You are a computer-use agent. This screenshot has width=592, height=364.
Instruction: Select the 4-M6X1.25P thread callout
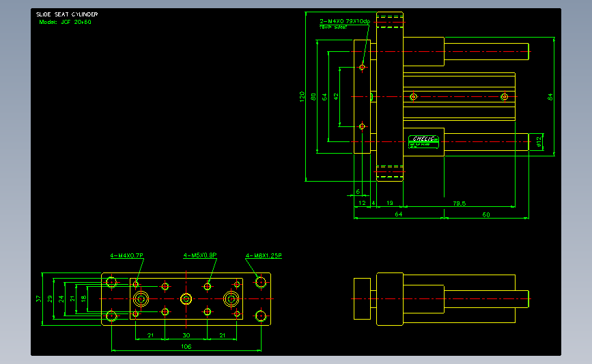[x=264, y=255]
